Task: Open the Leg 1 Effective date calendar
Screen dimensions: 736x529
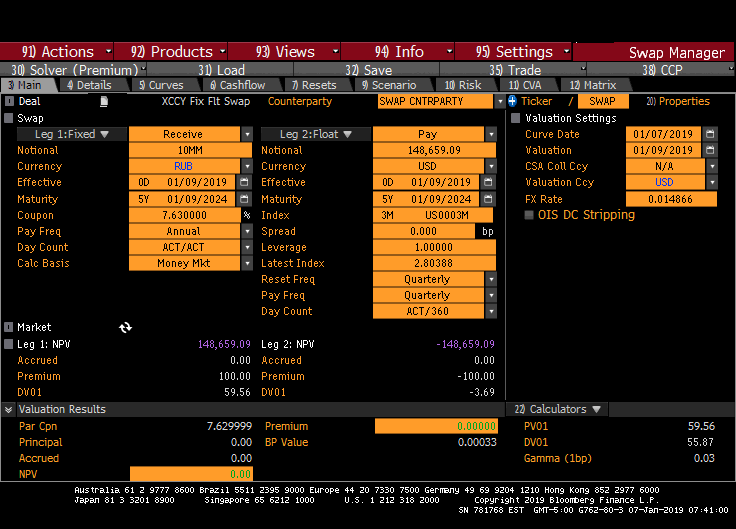Action: [244, 182]
